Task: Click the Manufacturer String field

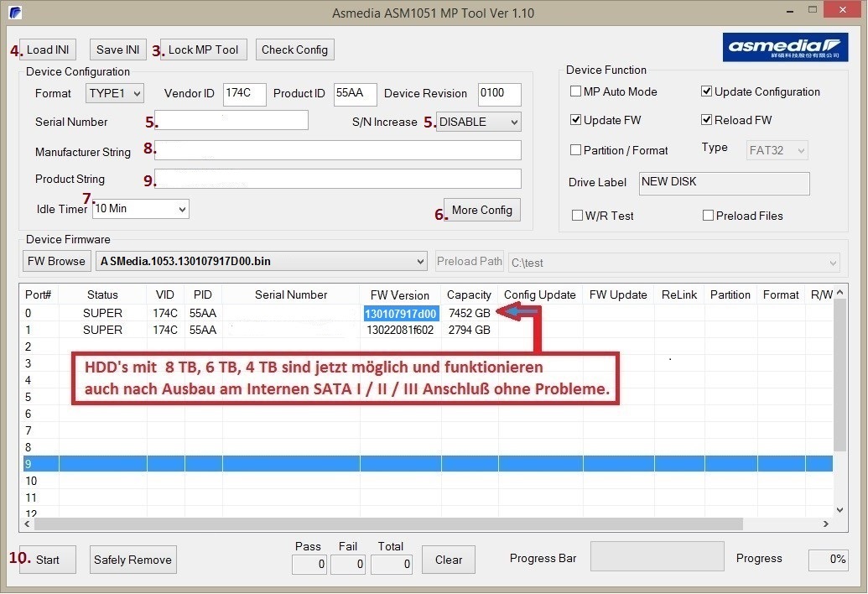Action: point(338,150)
